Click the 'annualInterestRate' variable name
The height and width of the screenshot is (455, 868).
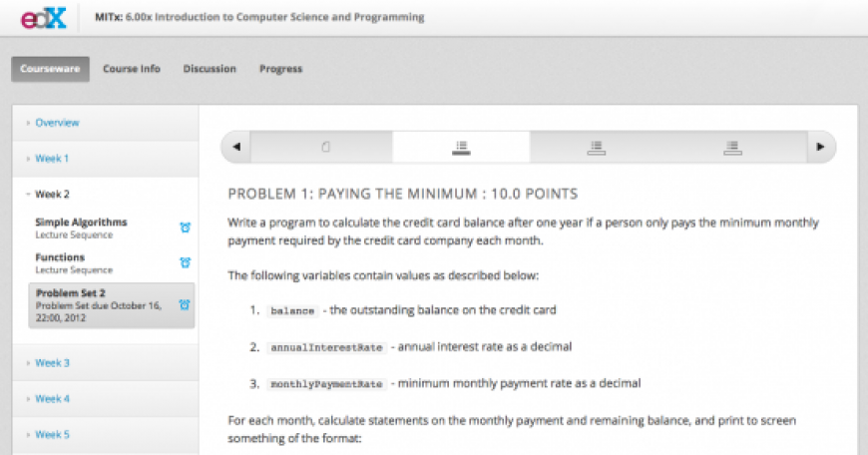pos(326,347)
